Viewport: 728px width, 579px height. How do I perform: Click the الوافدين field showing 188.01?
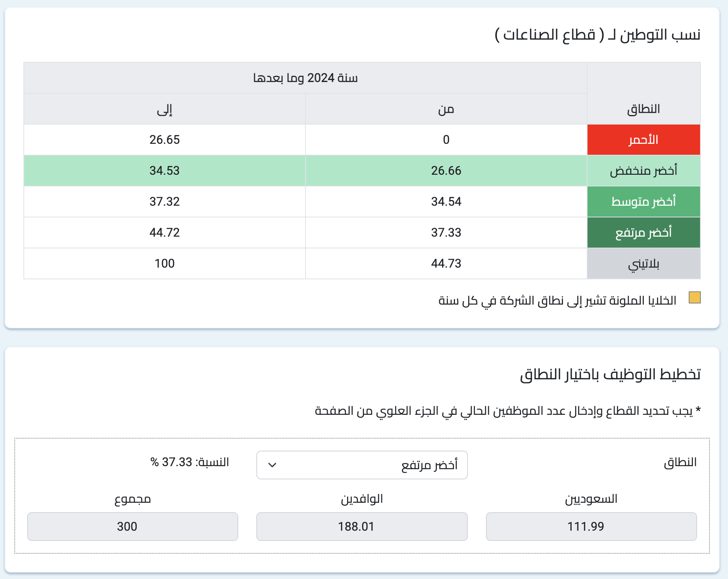(362, 526)
